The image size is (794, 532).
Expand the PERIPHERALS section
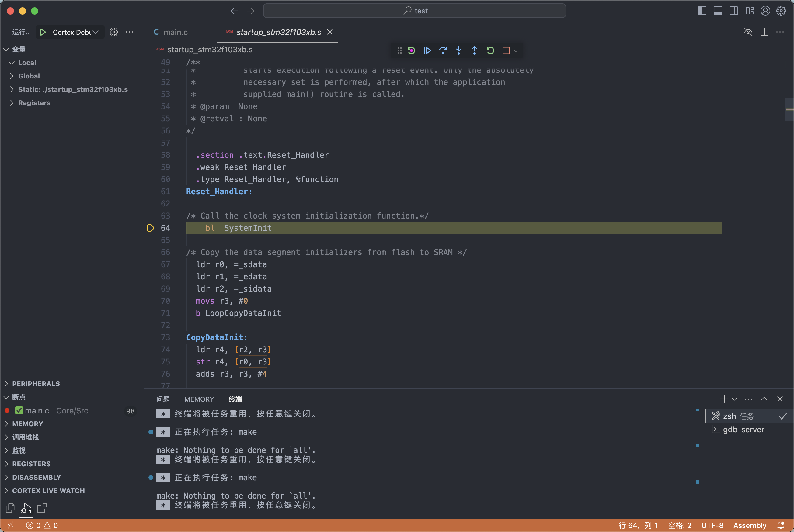[x=36, y=384]
